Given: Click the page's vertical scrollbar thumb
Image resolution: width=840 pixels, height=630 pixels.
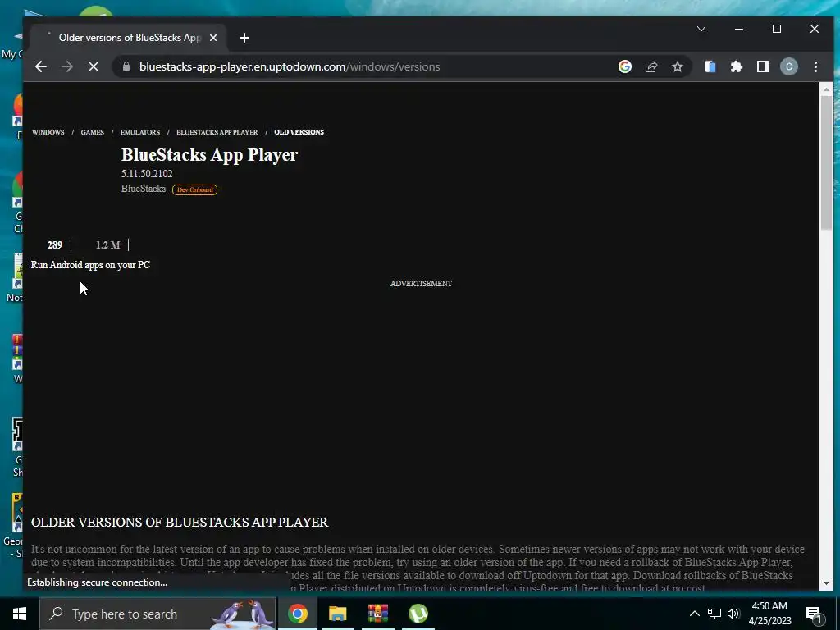Looking at the screenshot, I should point(826,163).
